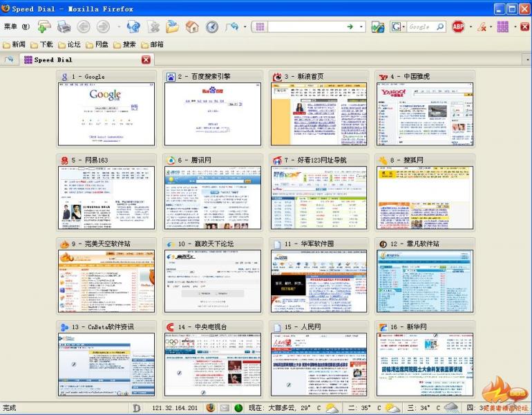This screenshot has width=532, height=415.
Task: Open dial 6 腾讯网 thumbnail
Action: [x=213, y=198]
